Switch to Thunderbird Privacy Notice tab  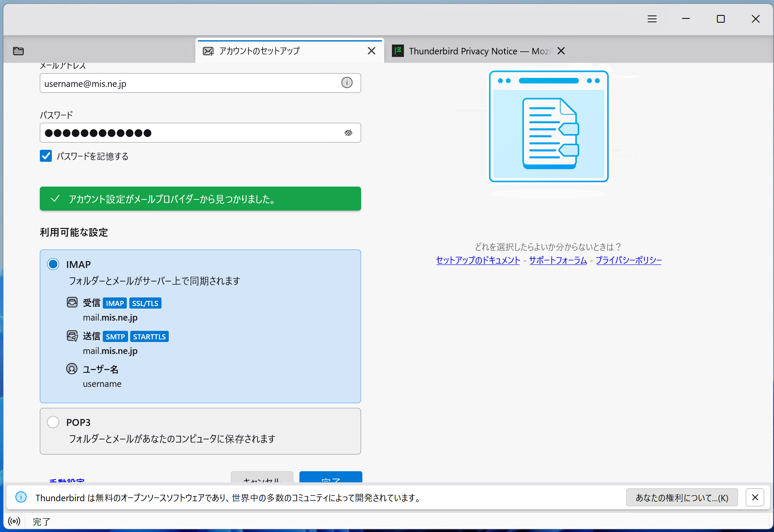[471, 51]
